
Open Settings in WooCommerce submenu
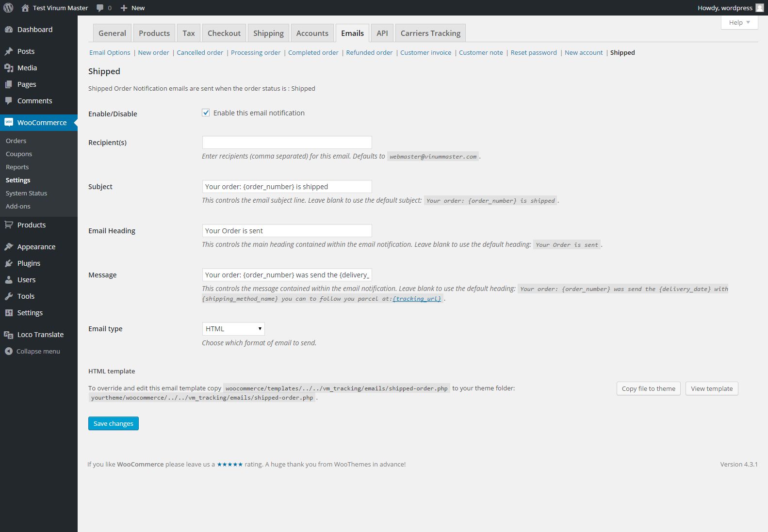[18, 180]
